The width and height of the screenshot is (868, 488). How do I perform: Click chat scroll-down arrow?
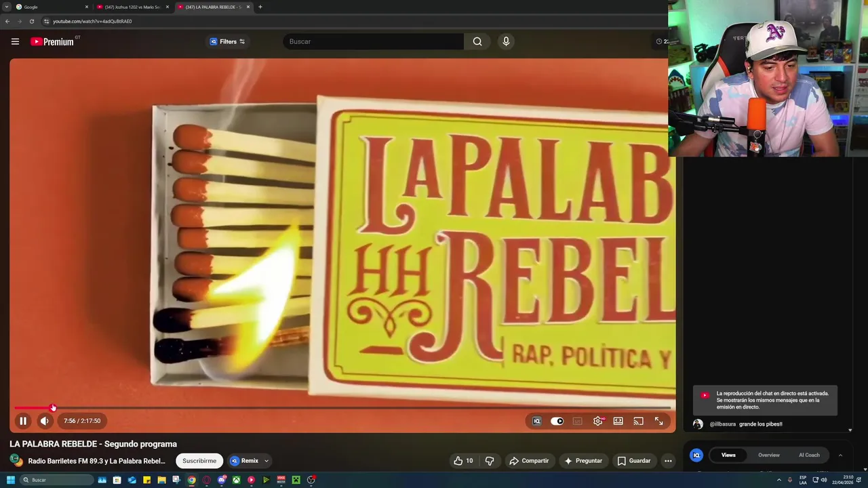(x=850, y=430)
